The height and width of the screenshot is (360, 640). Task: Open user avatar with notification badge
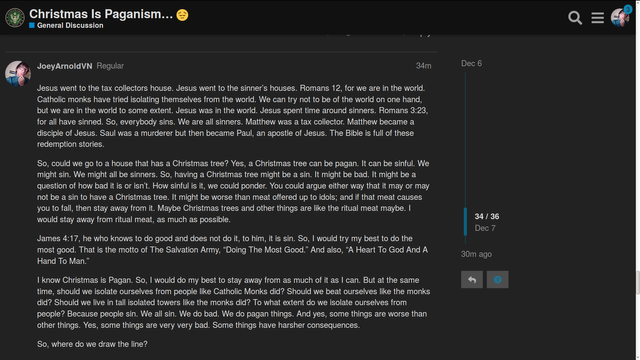[620, 17]
